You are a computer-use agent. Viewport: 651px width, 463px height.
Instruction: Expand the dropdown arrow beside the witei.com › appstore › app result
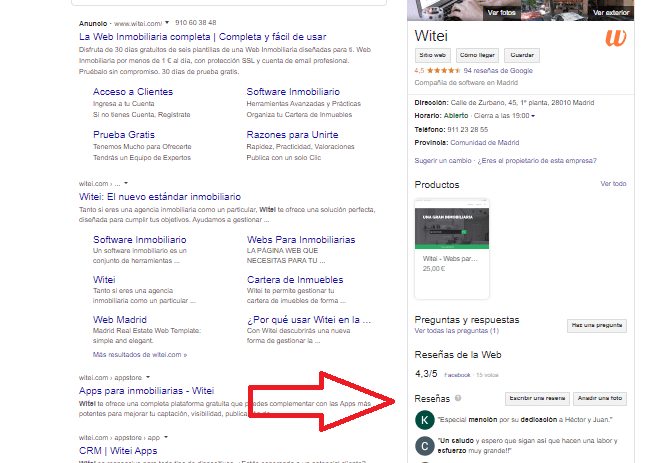166,437
